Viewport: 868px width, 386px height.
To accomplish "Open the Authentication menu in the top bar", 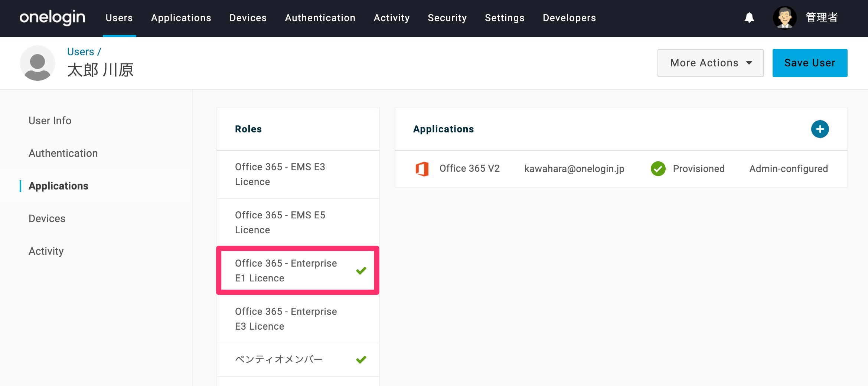I will pyautogui.click(x=320, y=18).
